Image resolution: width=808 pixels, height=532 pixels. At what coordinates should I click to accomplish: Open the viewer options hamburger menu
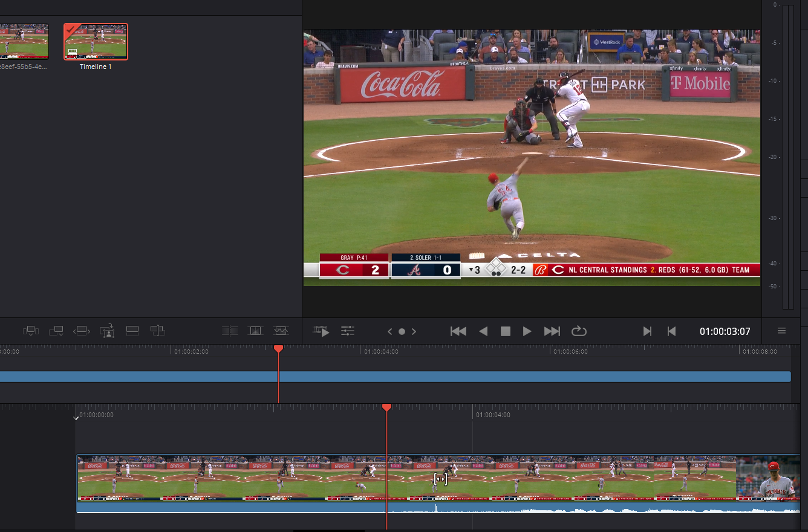click(x=781, y=331)
